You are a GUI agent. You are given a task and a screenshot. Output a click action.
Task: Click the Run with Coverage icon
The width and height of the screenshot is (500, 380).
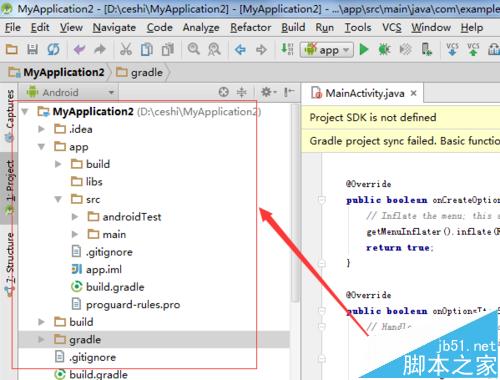(405, 50)
